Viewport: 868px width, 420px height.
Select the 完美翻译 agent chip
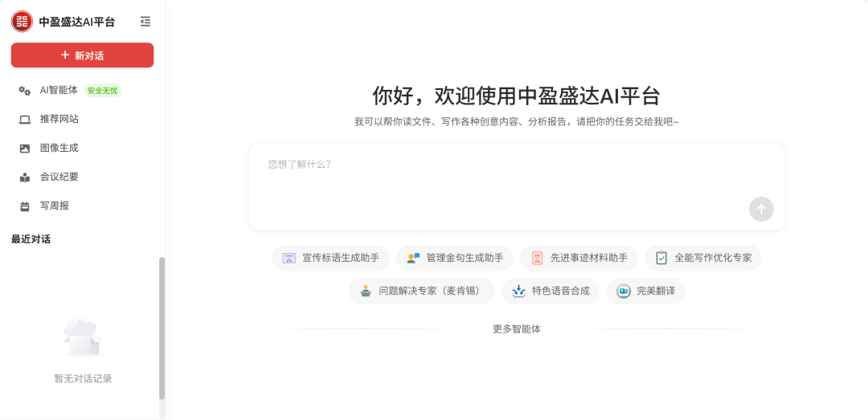pyautogui.click(x=645, y=291)
